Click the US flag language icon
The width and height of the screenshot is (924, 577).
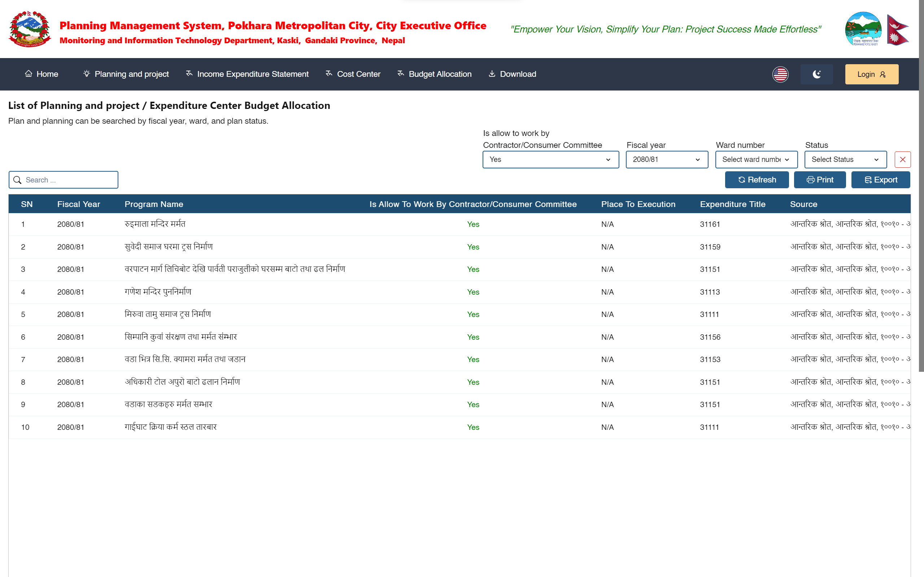[x=780, y=74]
